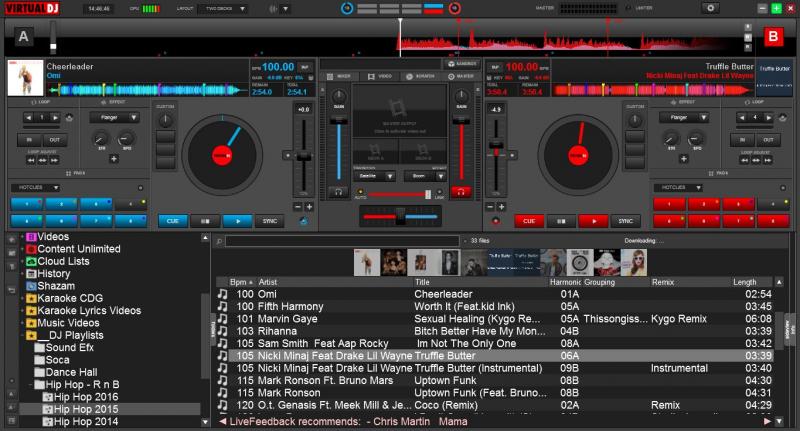
Task: Click the Shazam folder icon in sidebar
Action: tap(31, 286)
